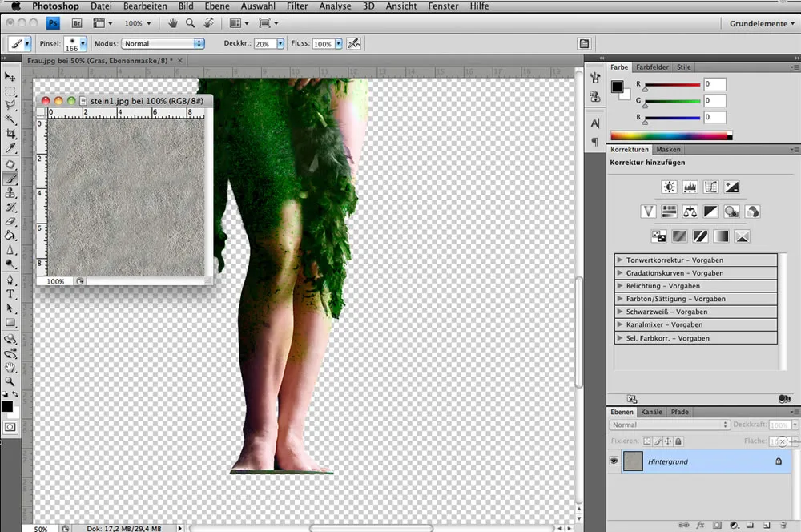801x532 pixels.
Task: Open the Modus dropdown in options bar
Action: pyautogui.click(x=163, y=43)
